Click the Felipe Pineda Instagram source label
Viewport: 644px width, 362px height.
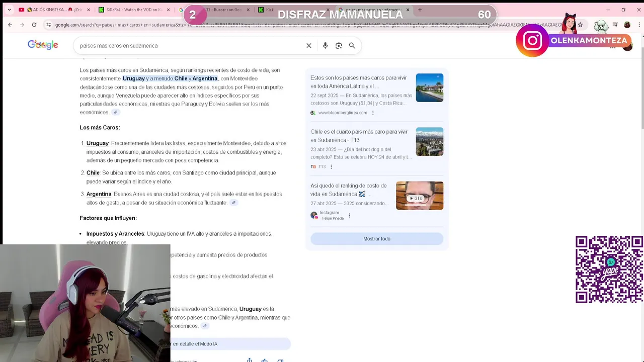(327, 215)
